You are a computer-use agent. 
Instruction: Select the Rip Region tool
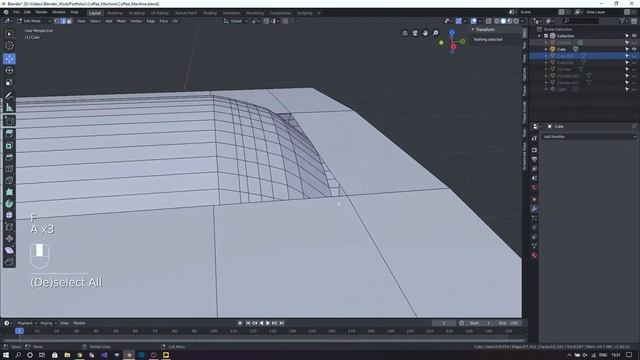point(9,262)
